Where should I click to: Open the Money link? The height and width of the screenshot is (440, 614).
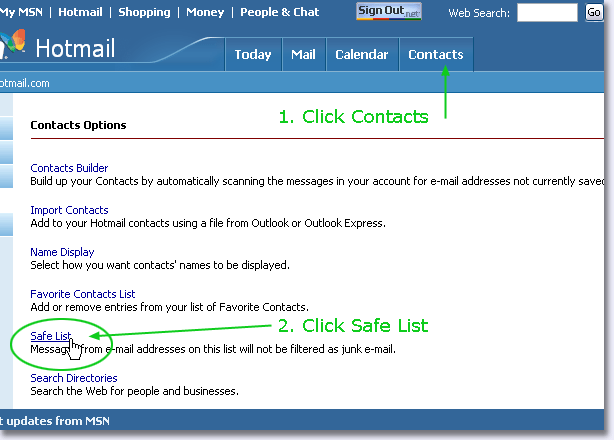[x=205, y=12]
